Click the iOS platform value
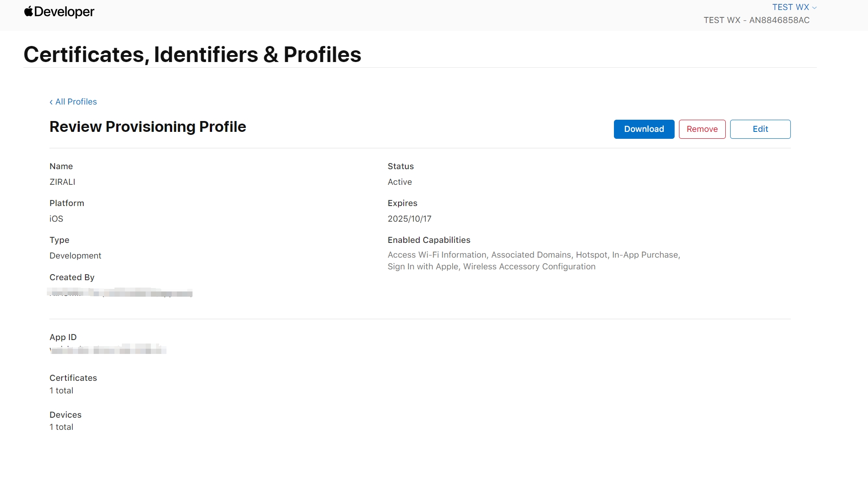 click(x=56, y=219)
